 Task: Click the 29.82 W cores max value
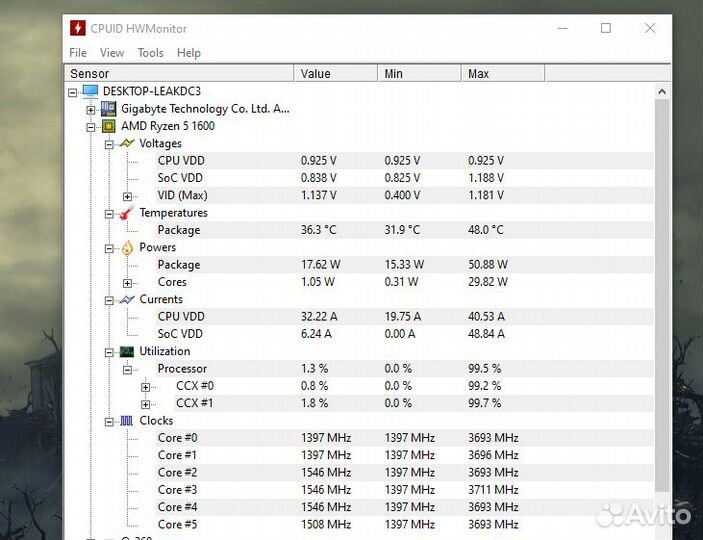pyautogui.click(x=488, y=282)
